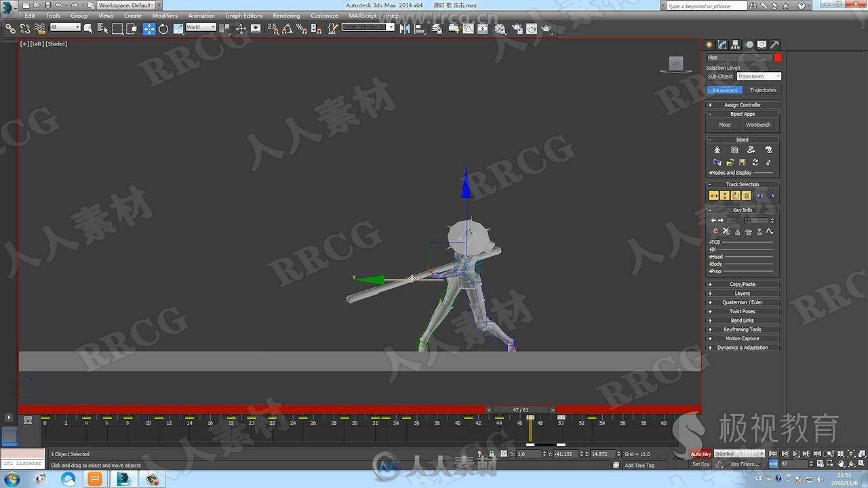Toggle Percent Snap in the main toolbar
This screenshot has width=868, height=488.
tap(302, 28)
